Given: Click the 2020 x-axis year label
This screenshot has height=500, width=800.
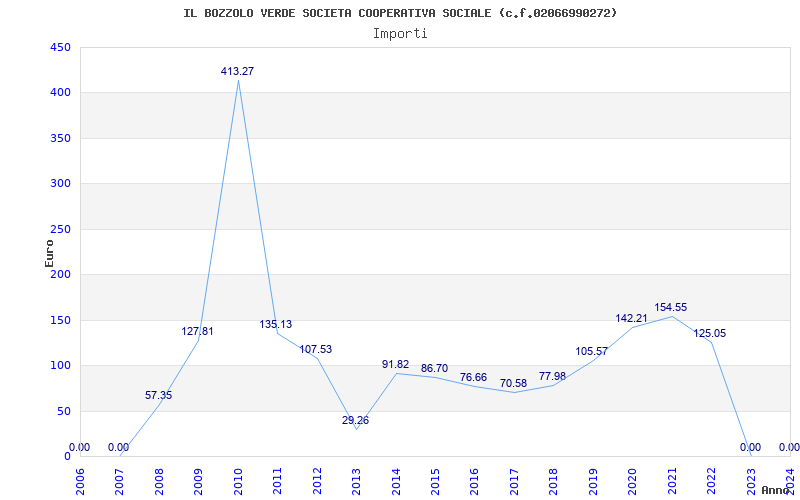Looking at the screenshot, I should click(632, 481).
